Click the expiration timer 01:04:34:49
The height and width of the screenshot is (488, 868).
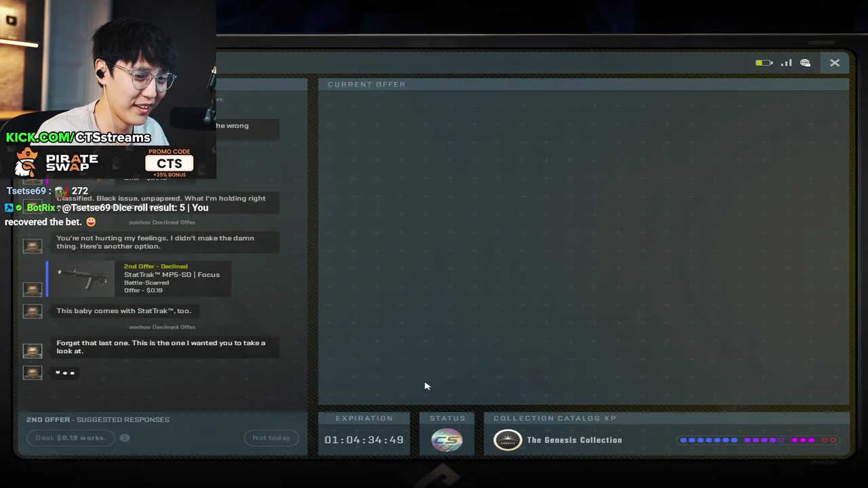coord(364,440)
